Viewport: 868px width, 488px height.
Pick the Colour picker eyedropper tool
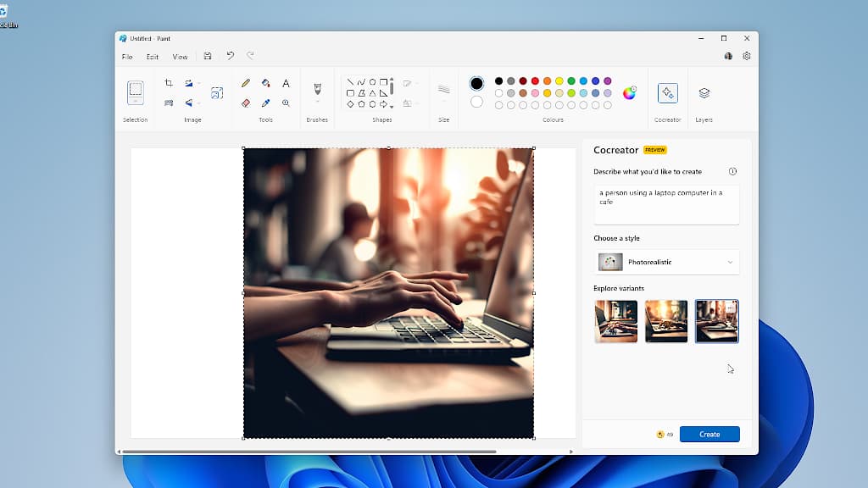266,102
